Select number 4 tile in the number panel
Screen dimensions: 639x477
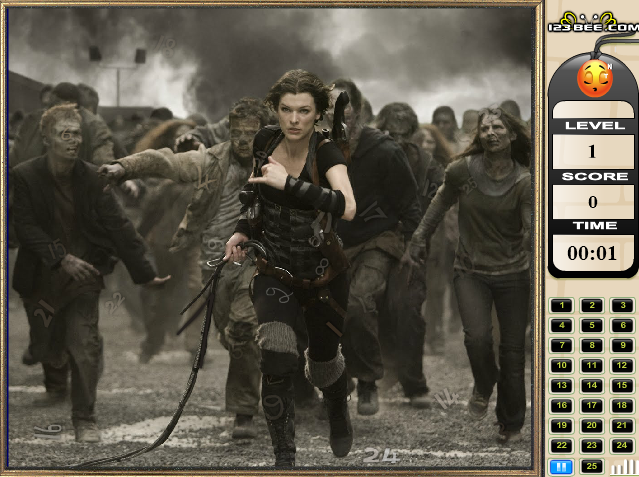(562, 325)
